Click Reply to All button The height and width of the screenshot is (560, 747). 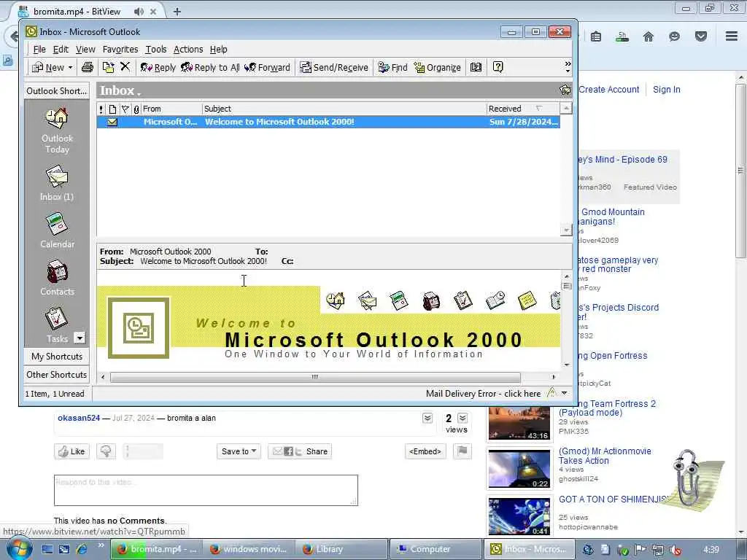click(210, 68)
